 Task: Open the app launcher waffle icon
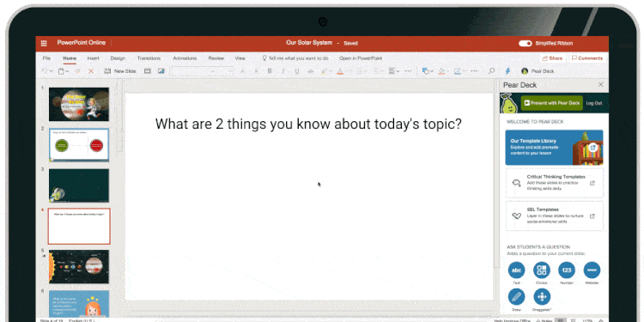tap(44, 43)
